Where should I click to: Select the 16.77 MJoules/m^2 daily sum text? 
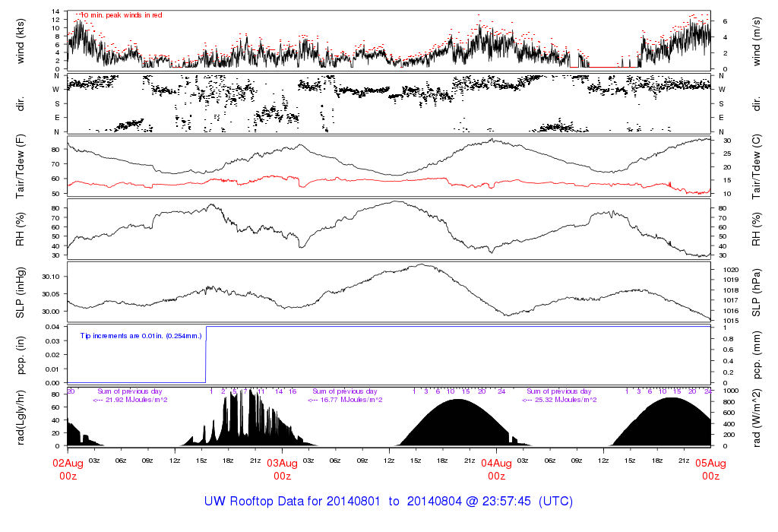click(x=345, y=399)
